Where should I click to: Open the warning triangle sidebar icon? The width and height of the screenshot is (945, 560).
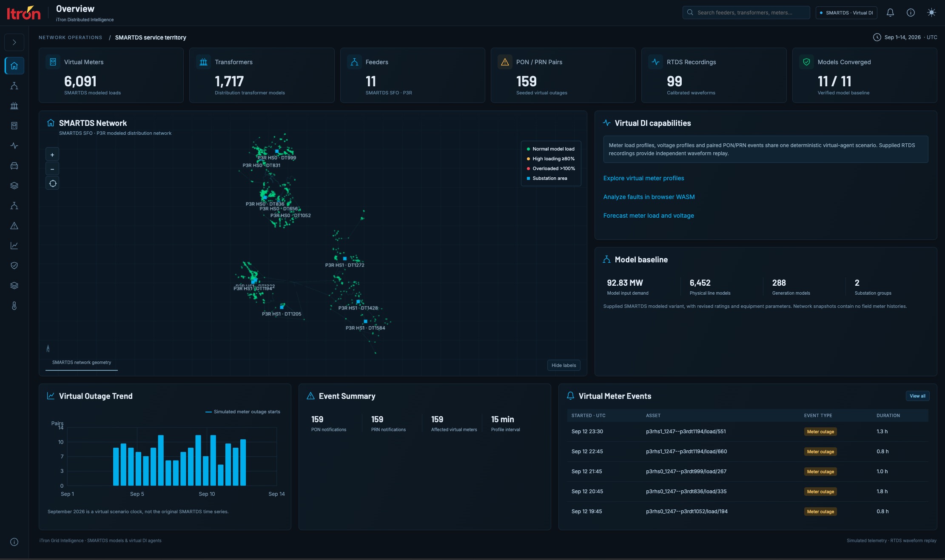pyautogui.click(x=14, y=226)
